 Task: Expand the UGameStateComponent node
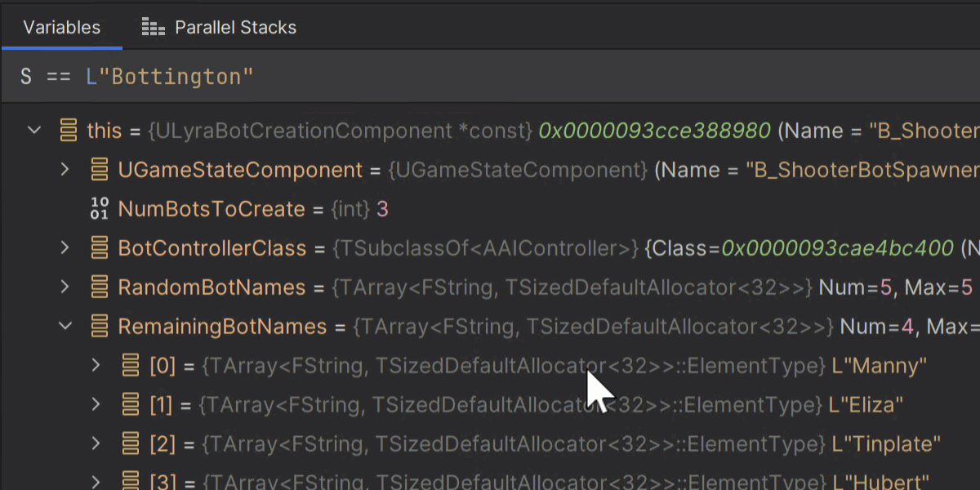coord(65,169)
